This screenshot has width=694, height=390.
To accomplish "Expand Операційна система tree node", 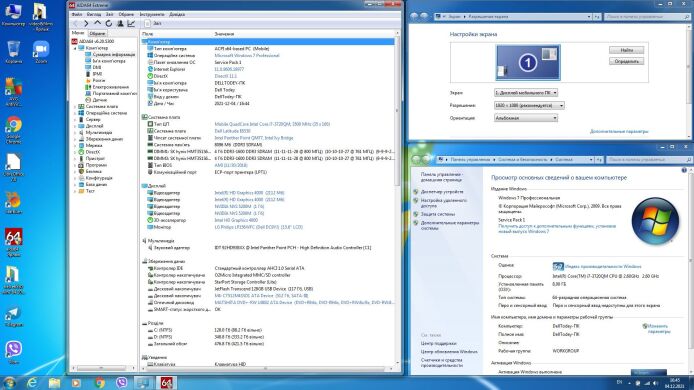I will pyautogui.click(x=75, y=113).
